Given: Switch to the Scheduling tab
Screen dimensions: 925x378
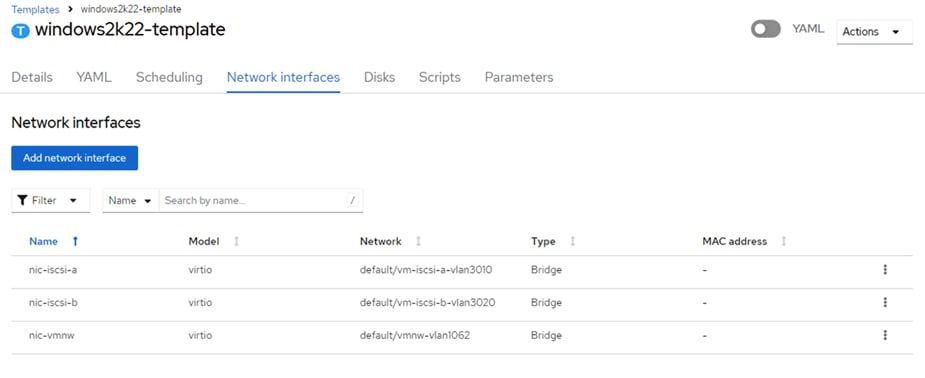Looking at the screenshot, I should (169, 77).
